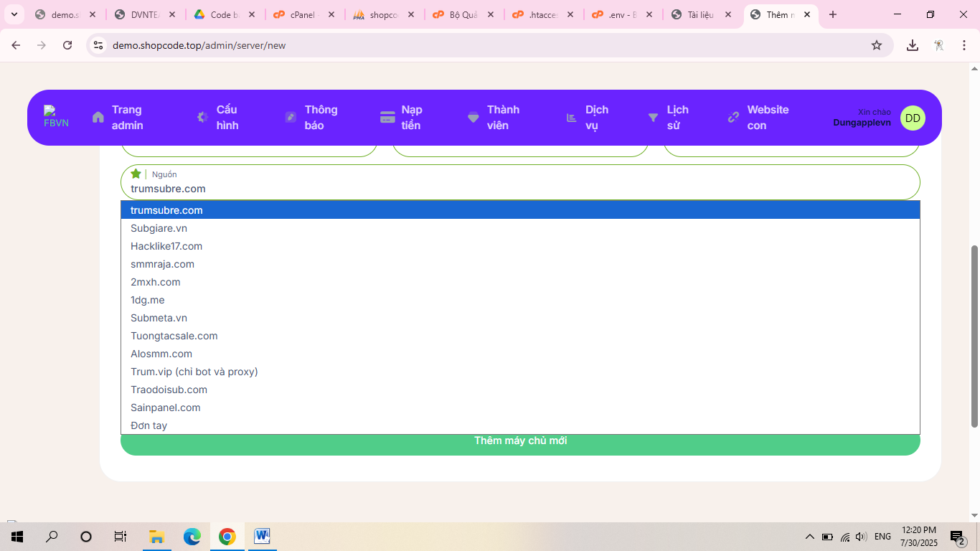
Task: Open a new browser tab
Action: (x=832, y=14)
